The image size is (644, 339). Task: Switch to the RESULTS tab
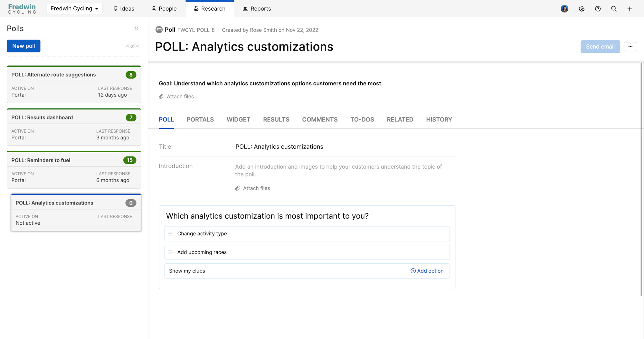point(276,119)
